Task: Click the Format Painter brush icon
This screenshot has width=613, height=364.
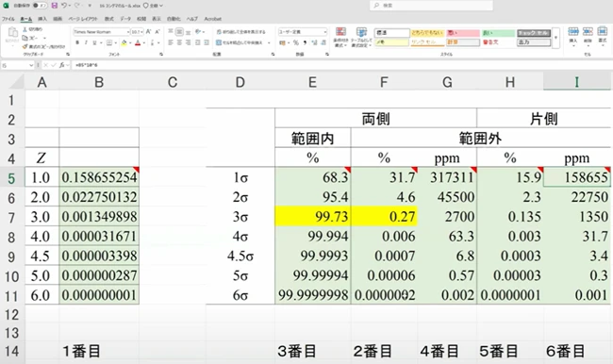Action: pyautogui.click(x=25, y=46)
